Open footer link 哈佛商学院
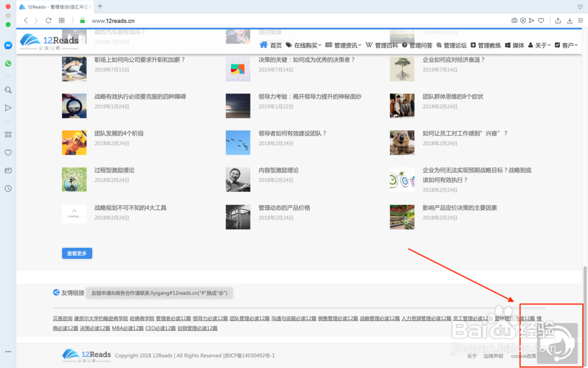Viewport: 588px width, 368px height. pyautogui.click(x=142, y=319)
